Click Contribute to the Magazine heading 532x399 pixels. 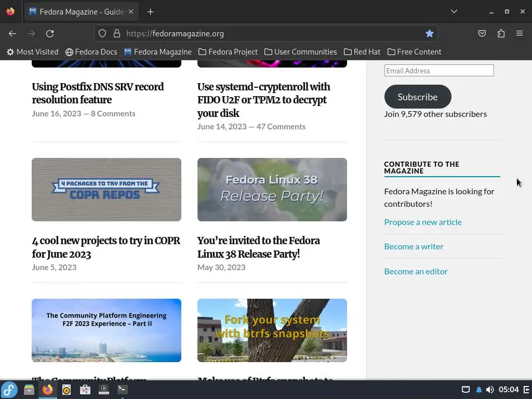click(422, 168)
